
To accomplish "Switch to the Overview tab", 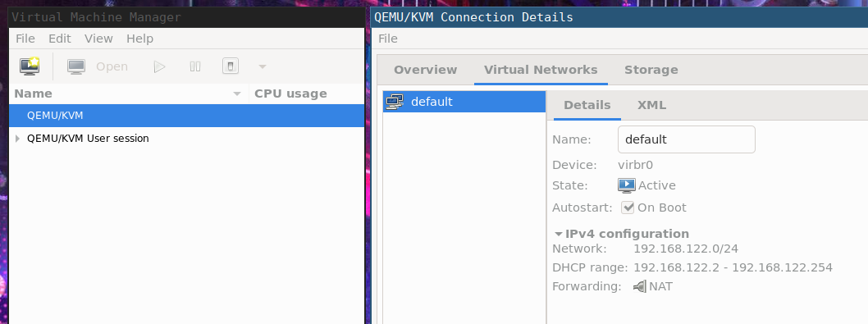I will [x=425, y=70].
